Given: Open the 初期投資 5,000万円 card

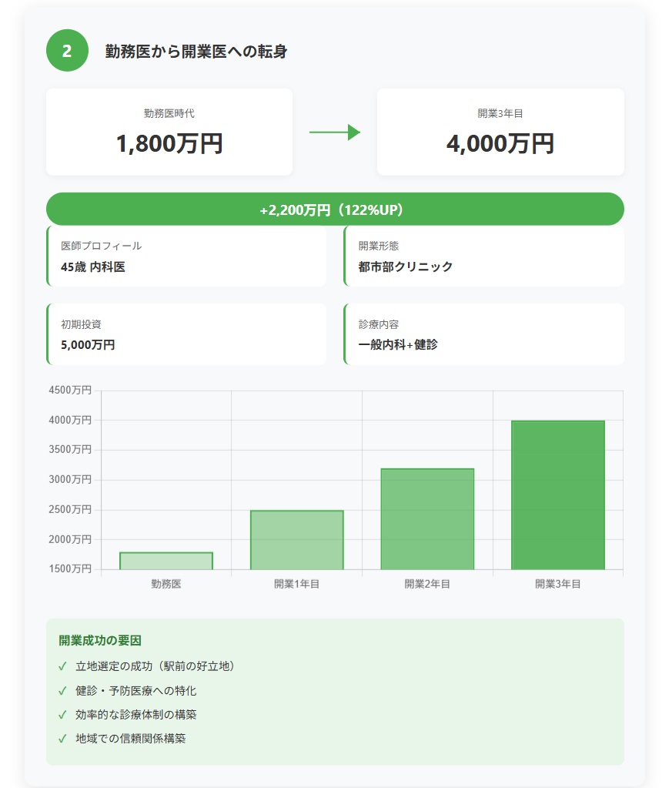Looking at the screenshot, I should 186,334.
